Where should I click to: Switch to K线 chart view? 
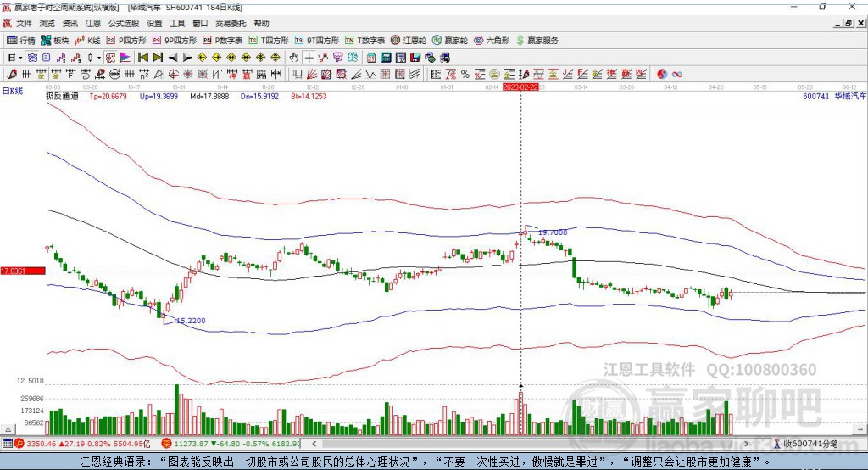coord(87,41)
